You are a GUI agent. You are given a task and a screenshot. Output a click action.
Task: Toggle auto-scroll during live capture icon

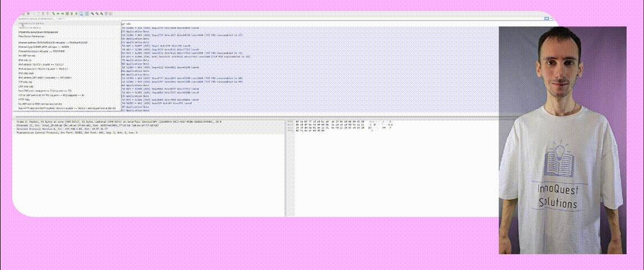tap(81, 13)
